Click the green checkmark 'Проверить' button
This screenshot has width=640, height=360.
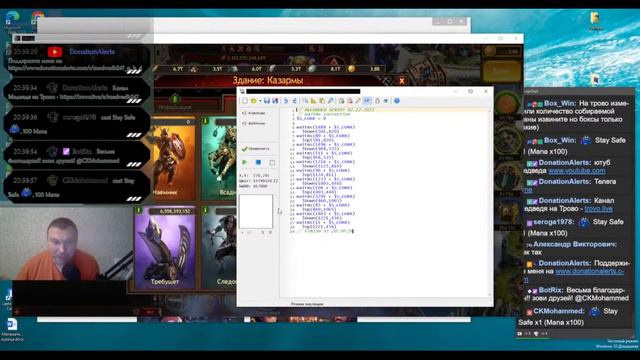click(x=256, y=149)
